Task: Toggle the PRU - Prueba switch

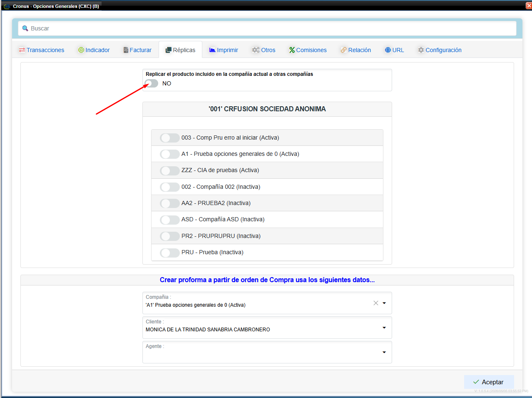Action: tap(170, 253)
